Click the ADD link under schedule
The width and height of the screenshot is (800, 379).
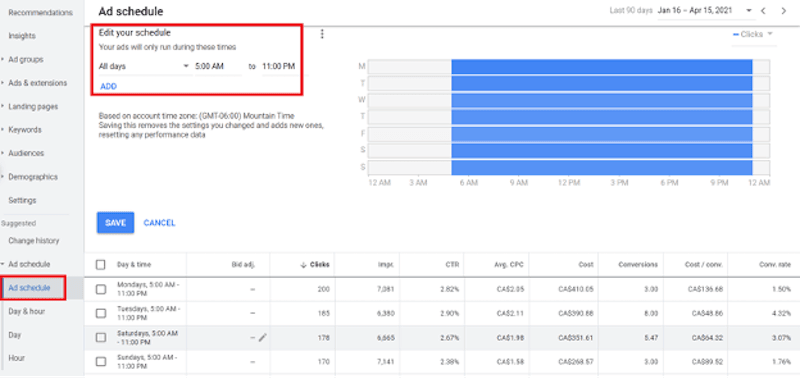pyautogui.click(x=109, y=87)
